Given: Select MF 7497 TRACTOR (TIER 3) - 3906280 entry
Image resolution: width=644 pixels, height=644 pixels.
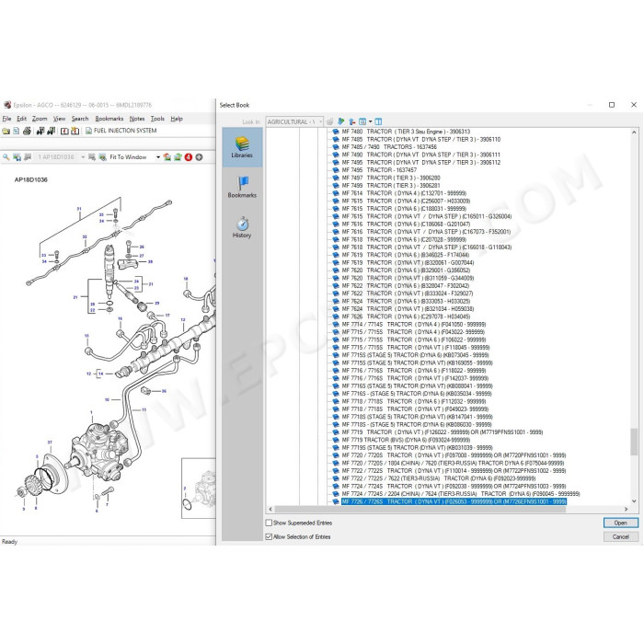Looking at the screenshot, I should tap(391, 178).
